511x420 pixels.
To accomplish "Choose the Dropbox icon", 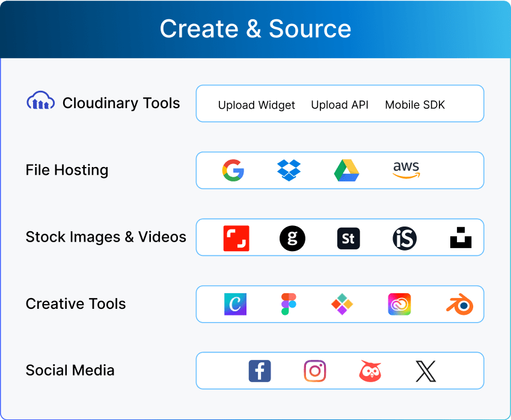I will 289,170.
